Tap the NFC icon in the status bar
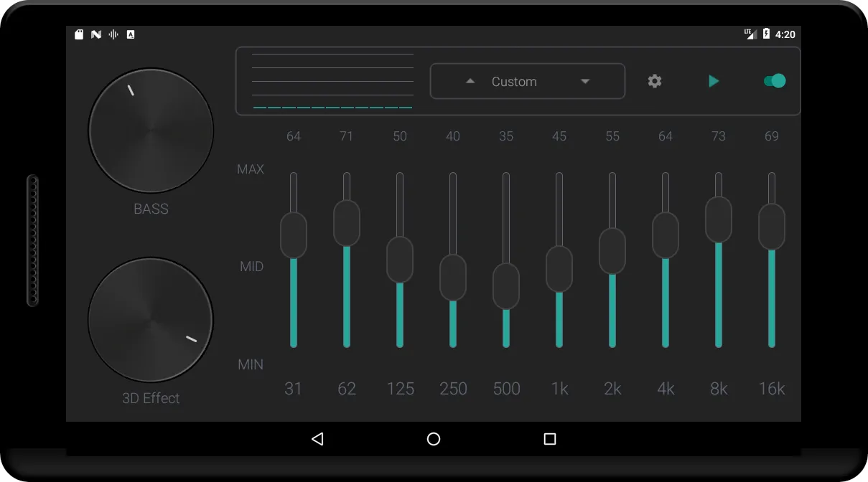The image size is (868, 482). pos(95,34)
